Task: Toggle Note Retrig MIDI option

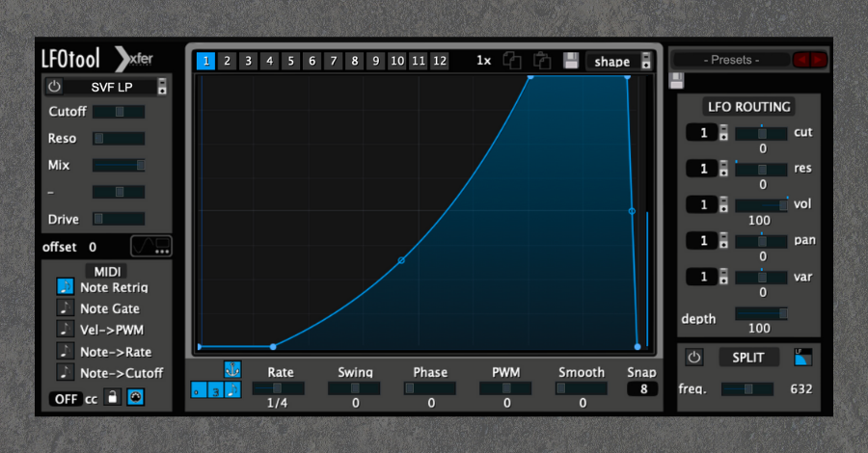Action: tap(65, 286)
